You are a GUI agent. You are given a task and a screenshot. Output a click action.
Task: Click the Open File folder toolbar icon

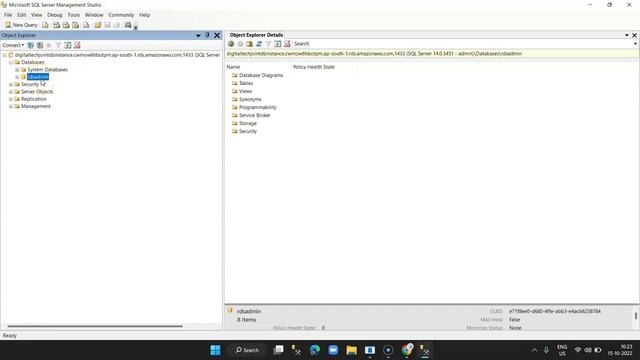(x=98, y=25)
